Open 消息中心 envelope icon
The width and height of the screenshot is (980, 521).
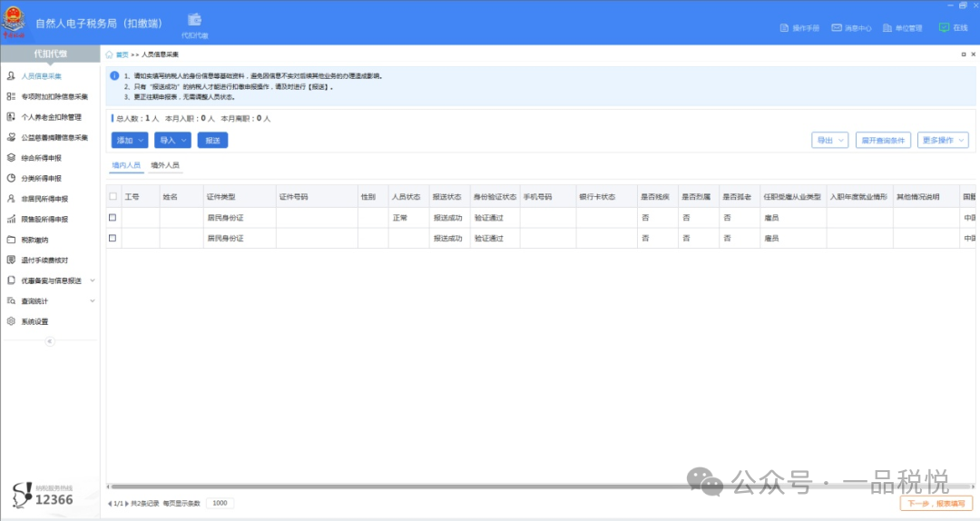click(837, 28)
